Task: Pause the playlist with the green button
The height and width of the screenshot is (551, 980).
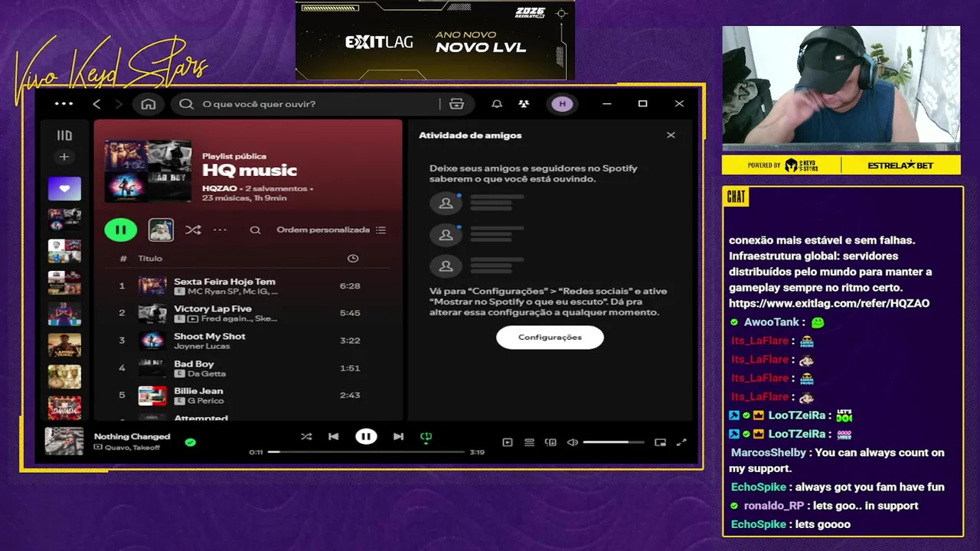Action: 121,230
